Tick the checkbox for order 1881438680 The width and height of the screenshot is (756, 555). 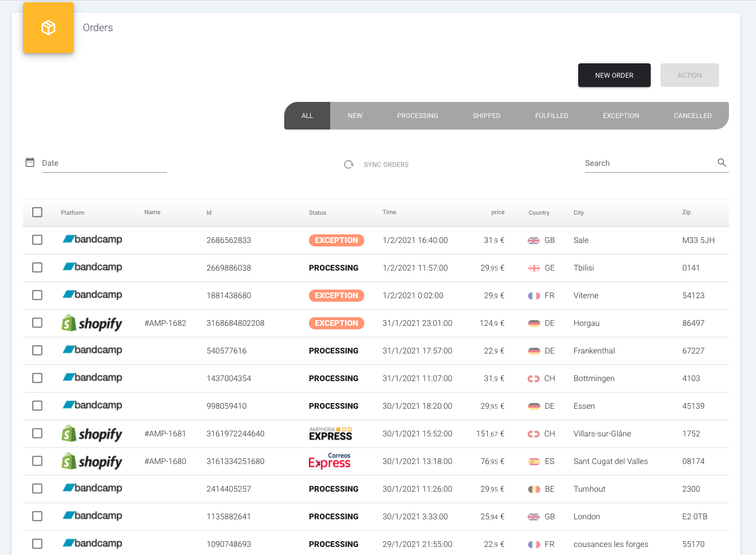click(37, 295)
